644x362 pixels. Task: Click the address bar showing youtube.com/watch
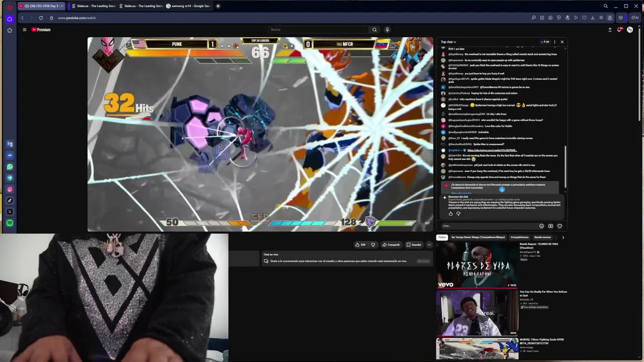(x=76, y=18)
